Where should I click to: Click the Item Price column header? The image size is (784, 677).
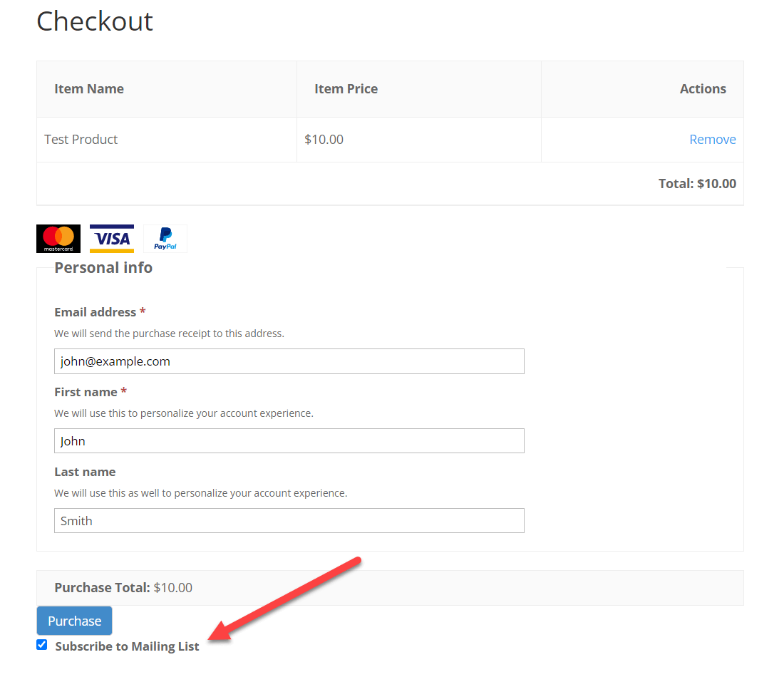click(346, 89)
